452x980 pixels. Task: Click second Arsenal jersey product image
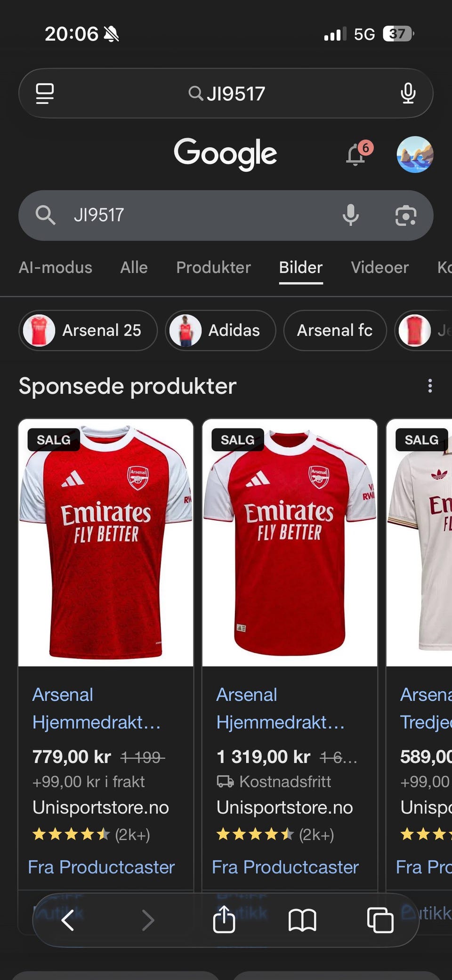pos(290,543)
